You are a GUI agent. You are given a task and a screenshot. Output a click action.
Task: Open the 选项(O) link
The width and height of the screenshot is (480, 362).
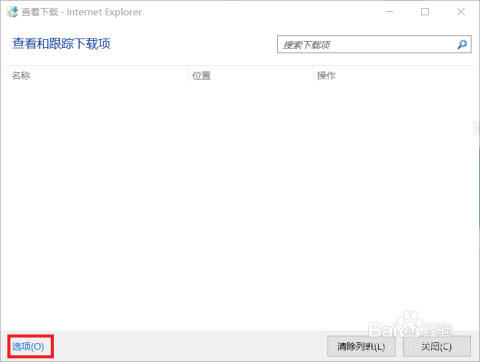click(28, 347)
